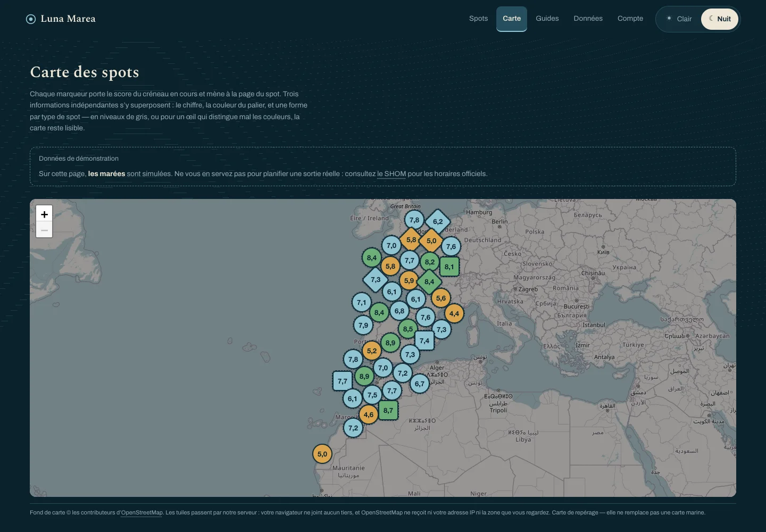Zoom in on the map

pyautogui.click(x=44, y=214)
